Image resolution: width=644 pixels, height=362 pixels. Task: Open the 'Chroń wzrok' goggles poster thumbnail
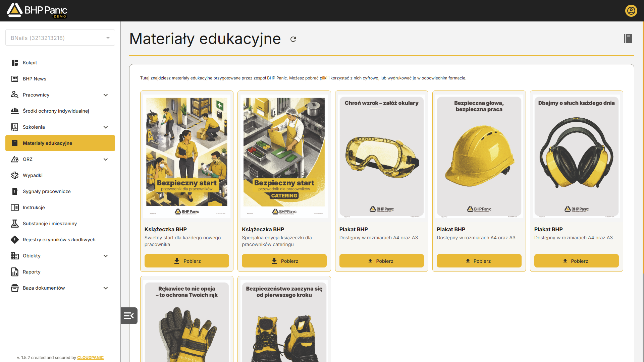pos(382,156)
